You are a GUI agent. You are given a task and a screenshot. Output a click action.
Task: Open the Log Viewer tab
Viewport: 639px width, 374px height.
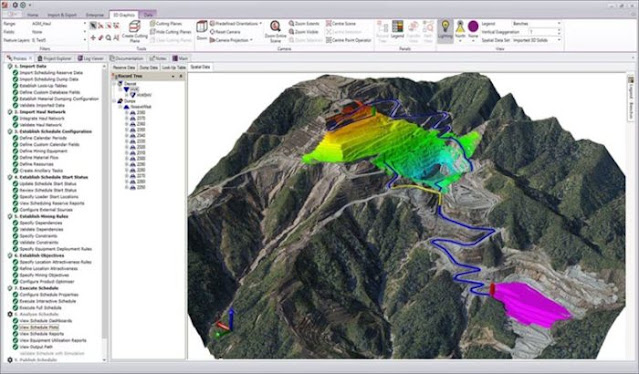point(90,58)
